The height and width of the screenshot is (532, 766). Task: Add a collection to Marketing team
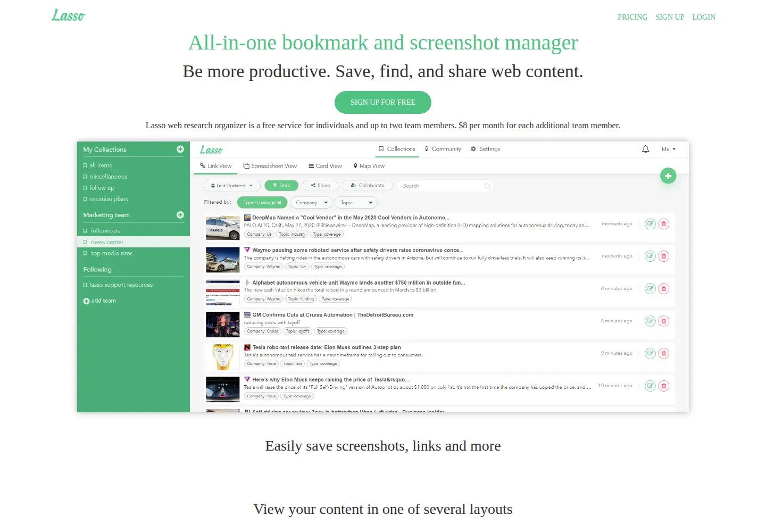click(180, 215)
